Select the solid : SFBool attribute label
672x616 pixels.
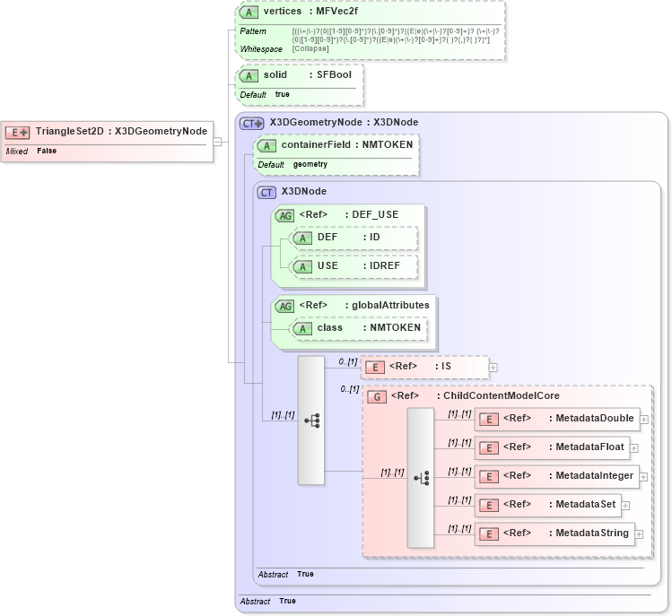coord(307,74)
